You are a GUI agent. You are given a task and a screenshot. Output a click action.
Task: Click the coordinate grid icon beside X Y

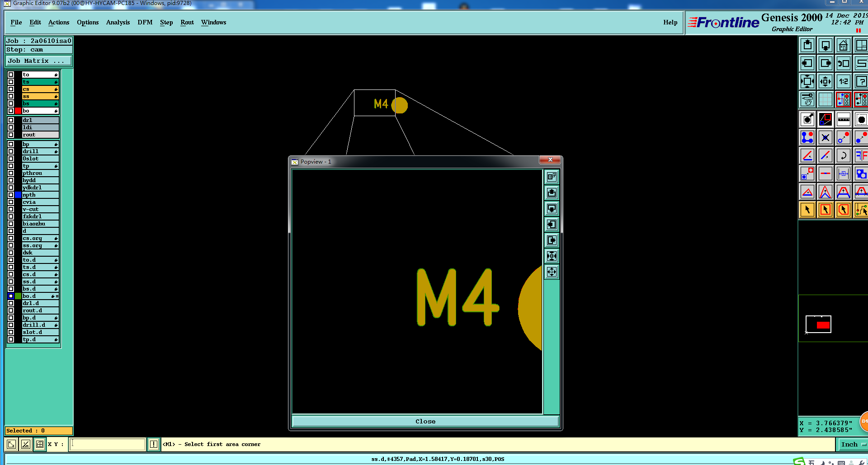40,444
